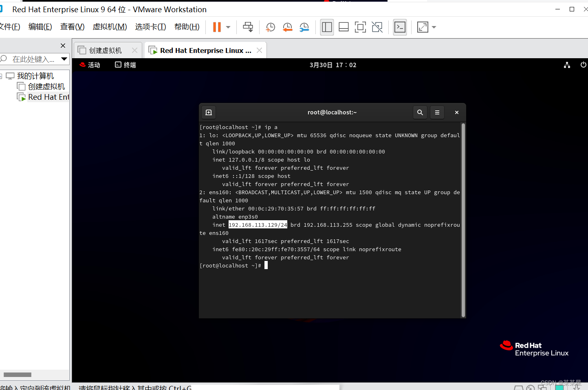Image resolution: width=588 pixels, height=390 pixels.
Task: Maximize the VMware Workstation window
Action: click(572, 9)
